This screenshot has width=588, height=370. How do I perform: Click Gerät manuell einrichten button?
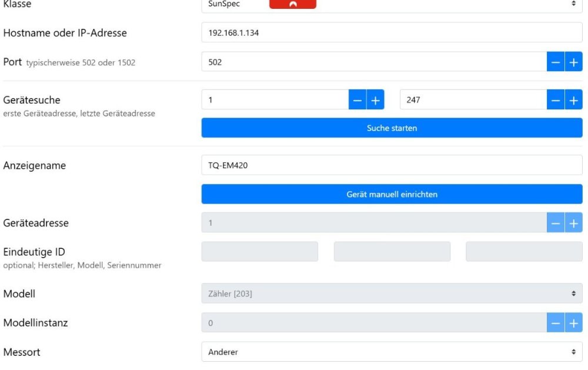tap(392, 194)
